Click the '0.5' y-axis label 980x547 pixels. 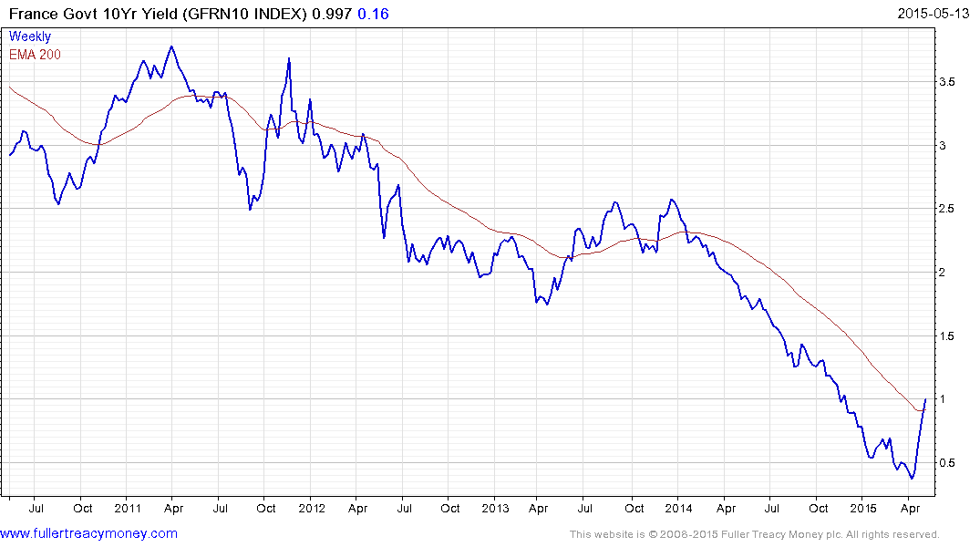click(947, 463)
